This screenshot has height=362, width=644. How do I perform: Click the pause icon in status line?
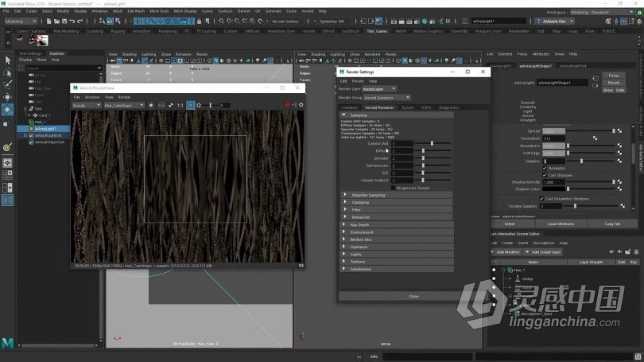(x=448, y=21)
